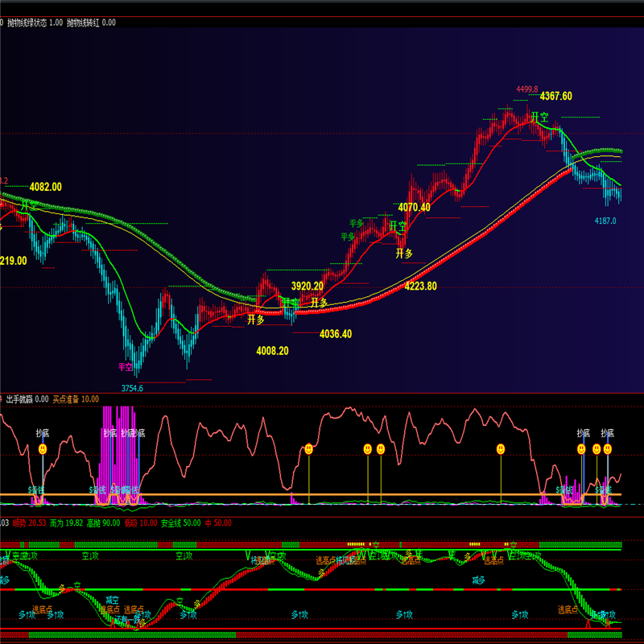Click the 开多 signal above 4223.80
The image size is (644, 644).
pyautogui.click(x=404, y=254)
